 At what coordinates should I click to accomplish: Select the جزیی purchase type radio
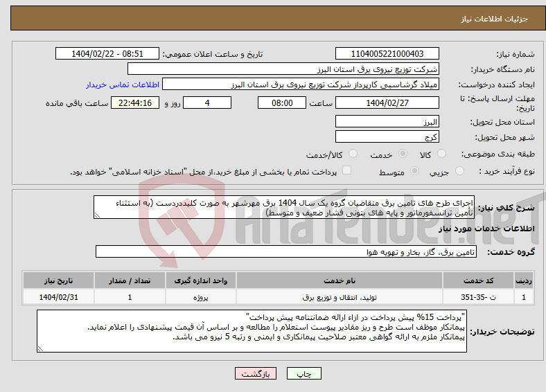click(459, 170)
